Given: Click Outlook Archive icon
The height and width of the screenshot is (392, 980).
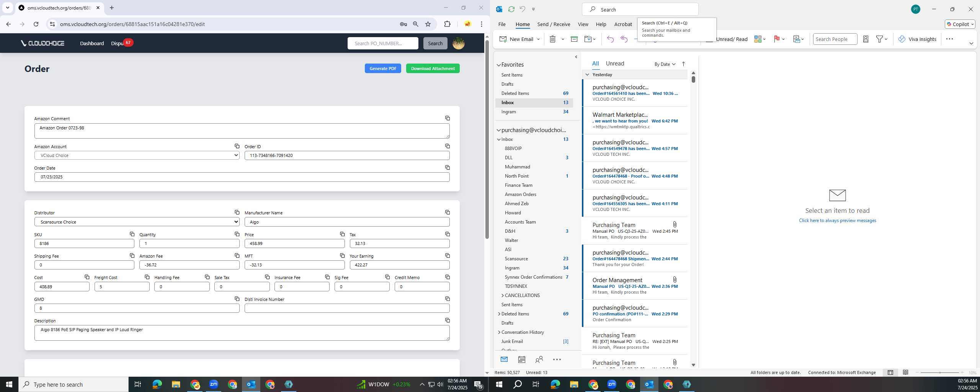Looking at the screenshot, I should point(574,39).
